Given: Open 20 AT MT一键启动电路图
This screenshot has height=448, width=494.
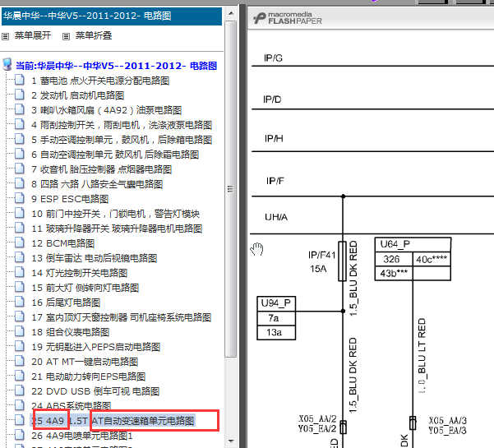Looking at the screenshot, I should click(85, 362).
